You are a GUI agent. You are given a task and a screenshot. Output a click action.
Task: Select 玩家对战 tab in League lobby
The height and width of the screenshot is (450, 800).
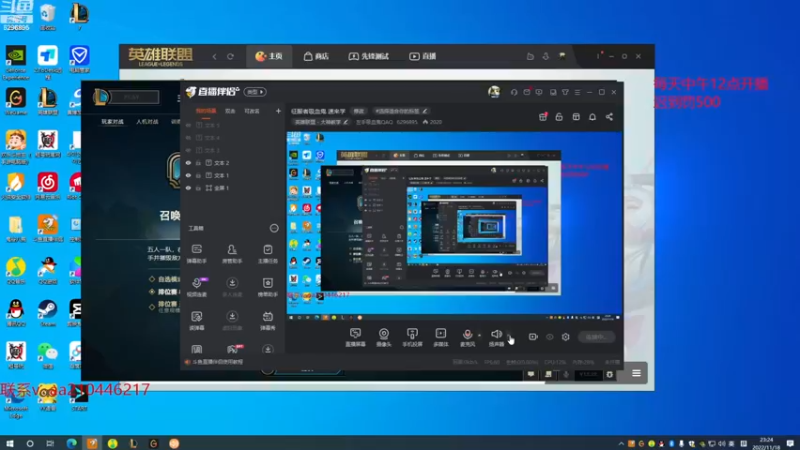click(x=112, y=122)
